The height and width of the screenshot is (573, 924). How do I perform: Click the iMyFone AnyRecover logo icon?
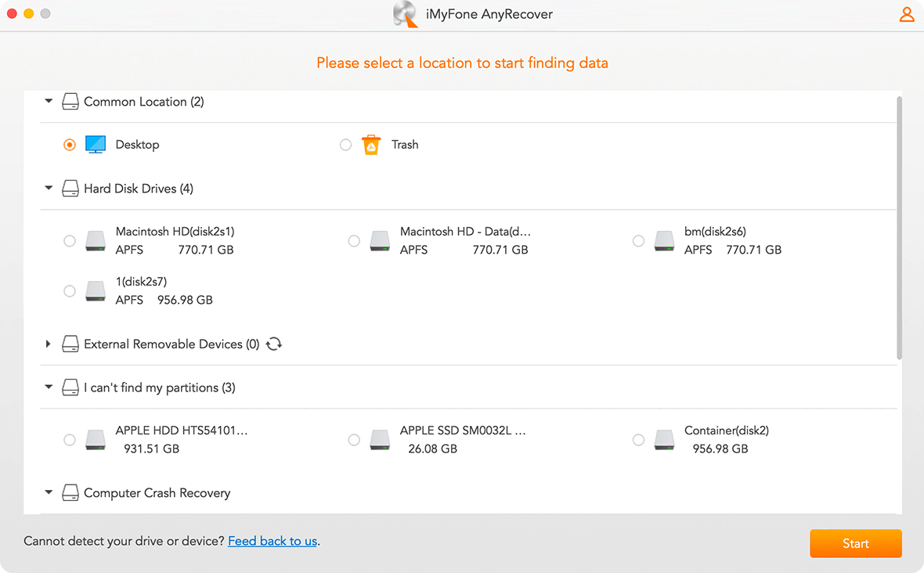click(x=406, y=14)
